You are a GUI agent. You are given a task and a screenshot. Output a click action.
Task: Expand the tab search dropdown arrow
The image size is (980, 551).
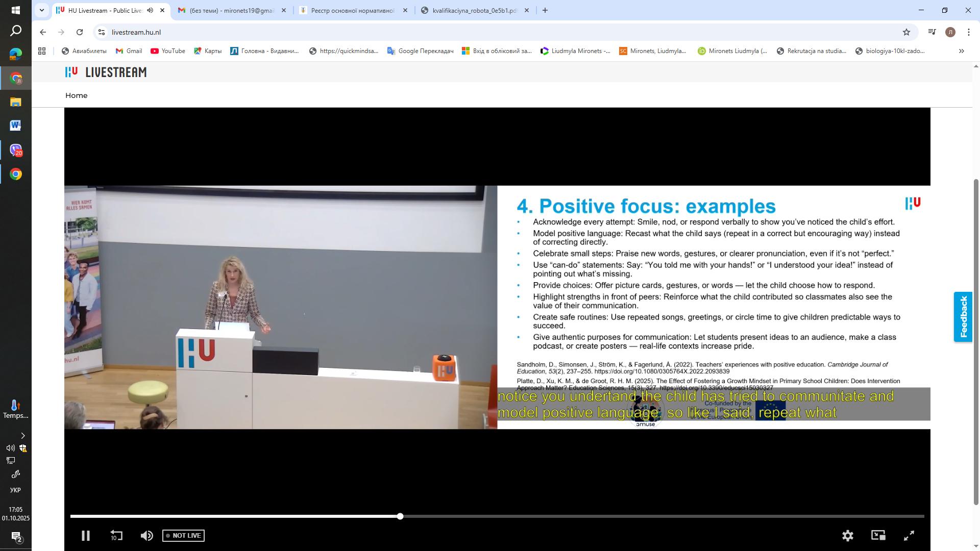[42, 10]
